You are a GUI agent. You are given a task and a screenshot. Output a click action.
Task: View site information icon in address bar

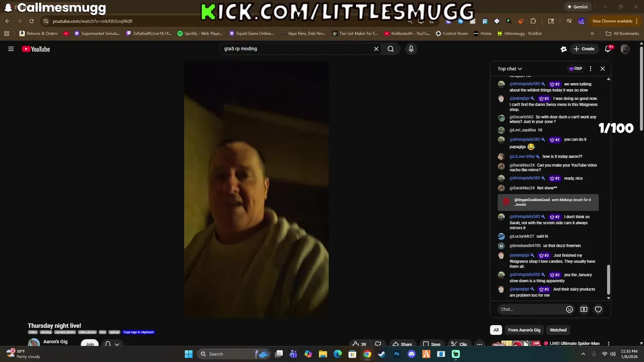click(46, 21)
